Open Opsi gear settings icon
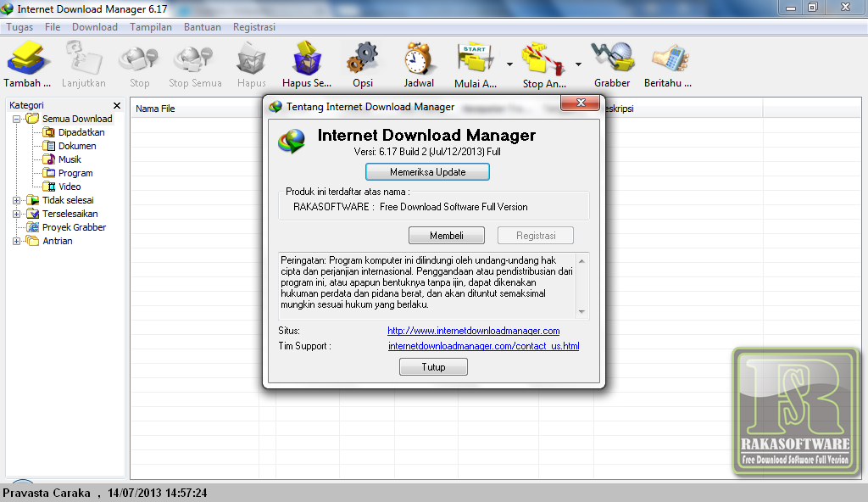 (363, 59)
